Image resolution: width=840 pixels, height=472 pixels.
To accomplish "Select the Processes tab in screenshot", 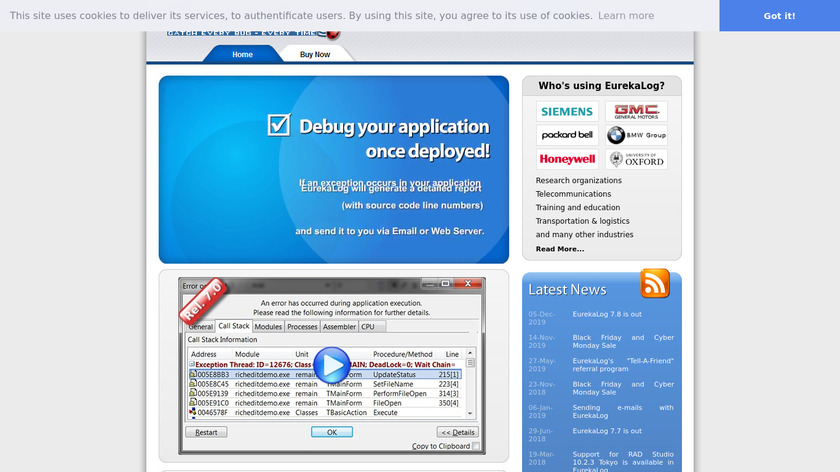I will coord(302,326).
